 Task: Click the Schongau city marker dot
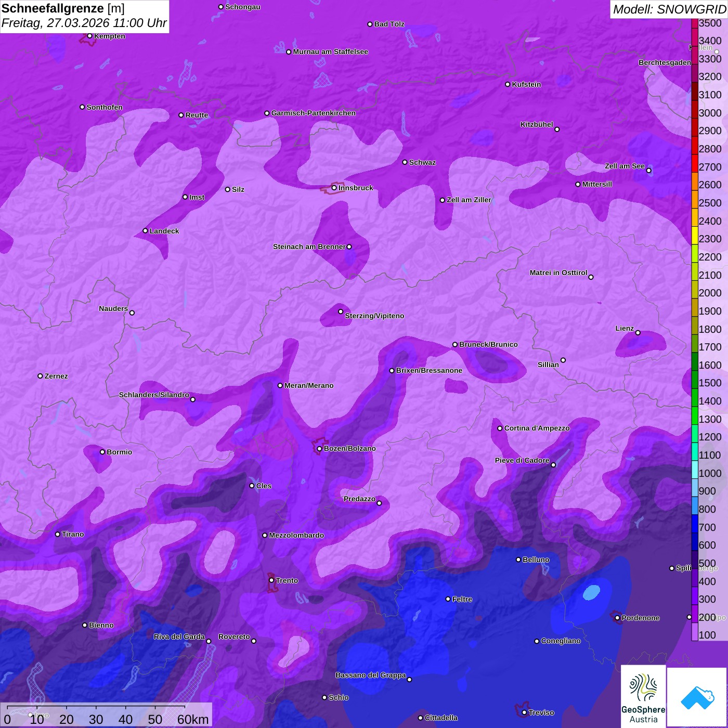(x=220, y=7)
